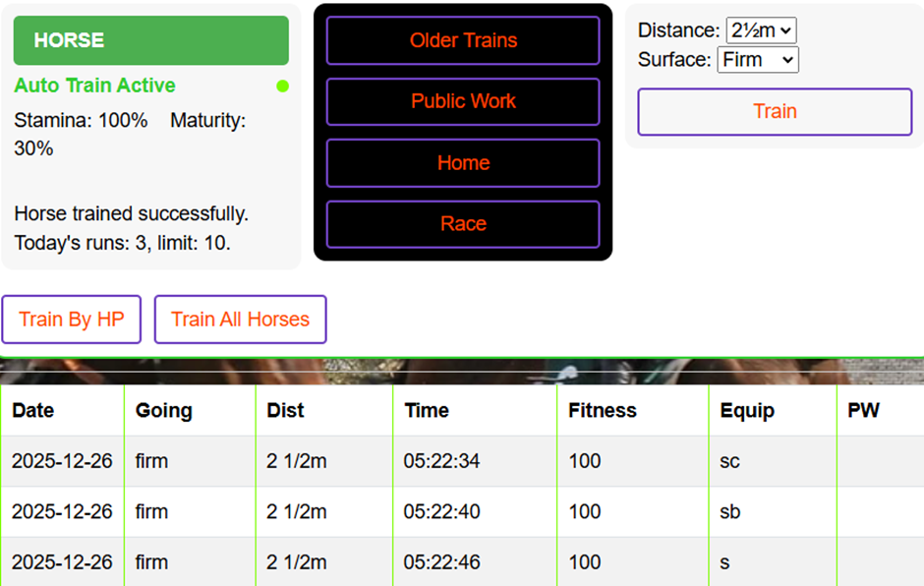Open Public Work
Viewport: 924px width, 586px height.
463,101
